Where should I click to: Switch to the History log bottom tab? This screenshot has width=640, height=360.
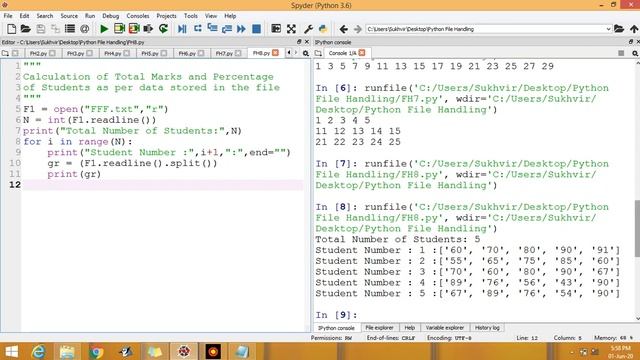tap(487, 328)
